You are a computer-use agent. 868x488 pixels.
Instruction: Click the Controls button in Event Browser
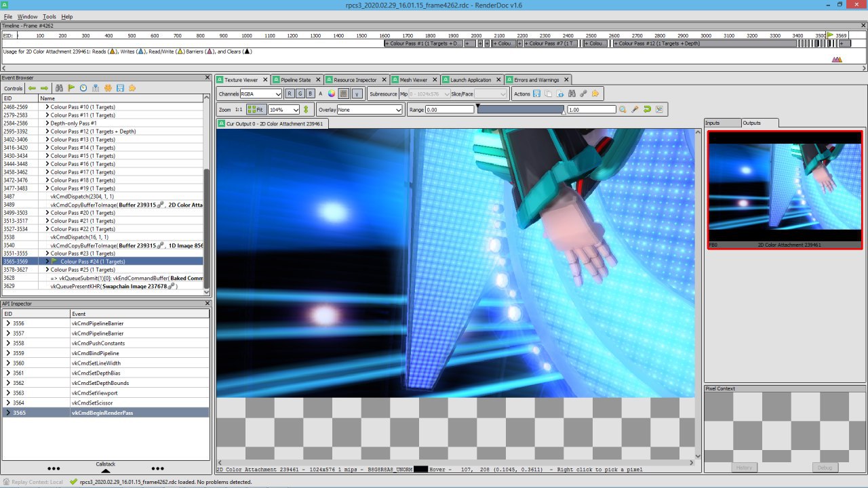pyautogui.click(x=14, y=88)
